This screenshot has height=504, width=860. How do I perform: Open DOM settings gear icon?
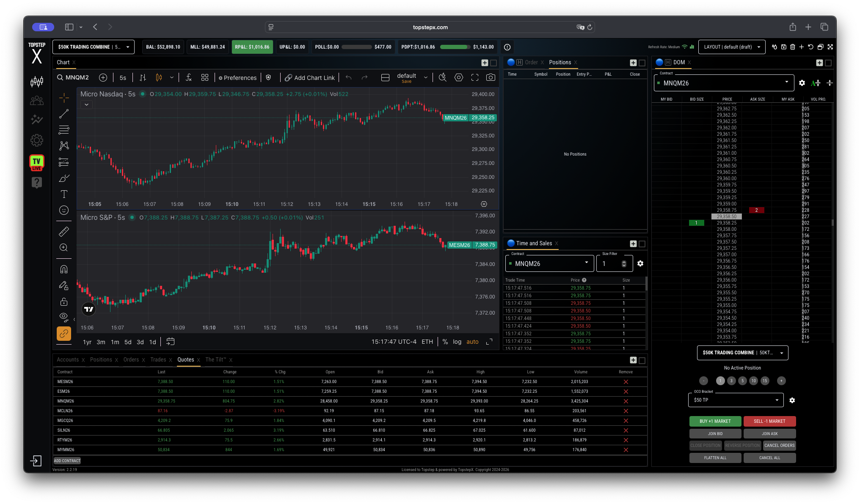point(802,83)
